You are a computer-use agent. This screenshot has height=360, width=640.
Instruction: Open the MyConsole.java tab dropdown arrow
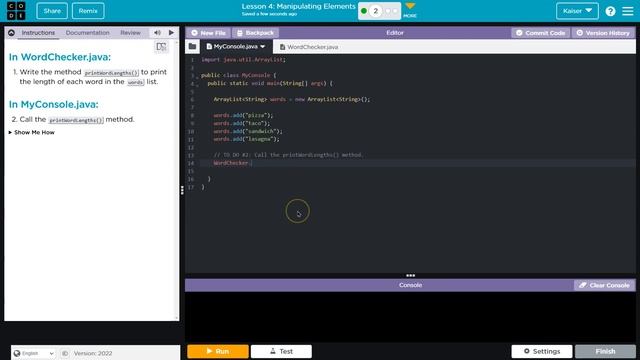[262, 47]
